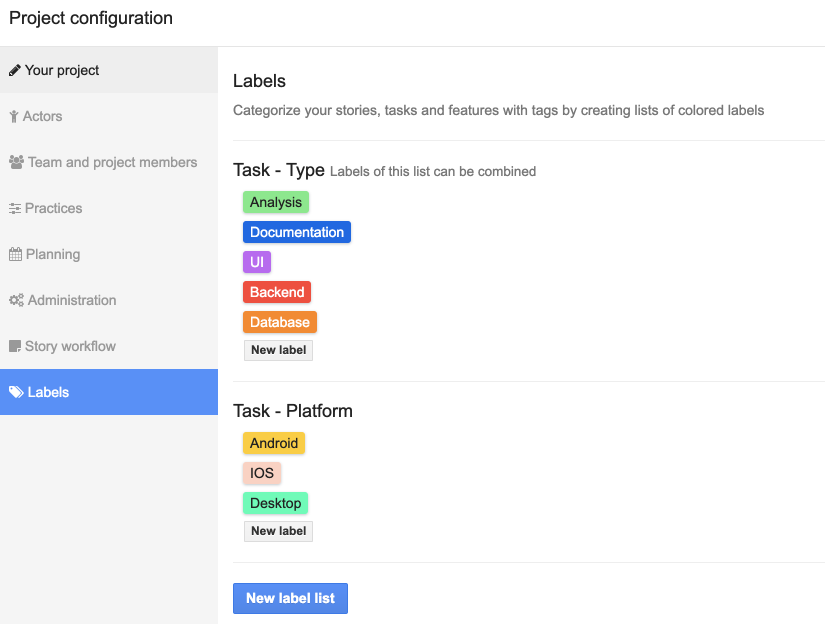The image size is (825, 624).
Task: Select the green Analysis label
Action: coord(276,202)
